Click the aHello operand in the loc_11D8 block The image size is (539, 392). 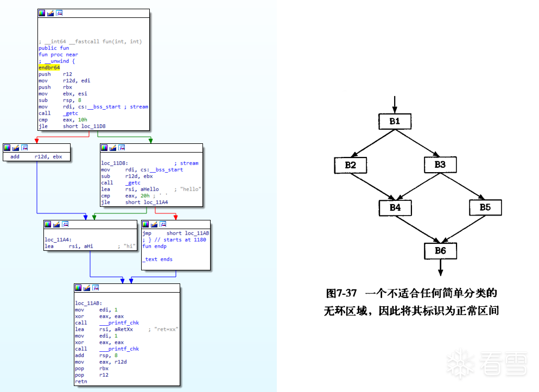click(149, 189)
